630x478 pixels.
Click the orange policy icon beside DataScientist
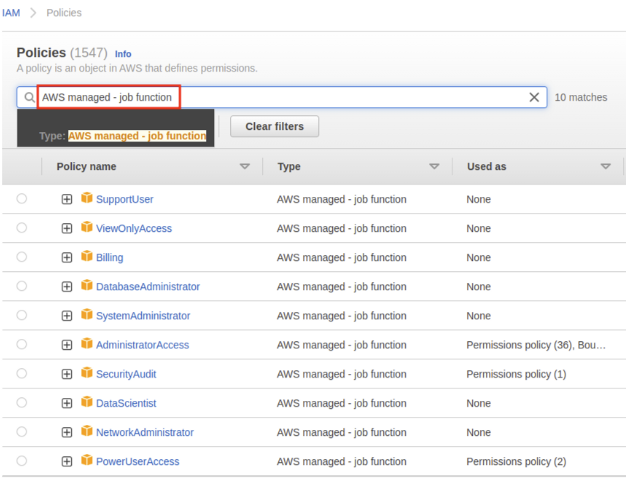click(x=87, y=403)
